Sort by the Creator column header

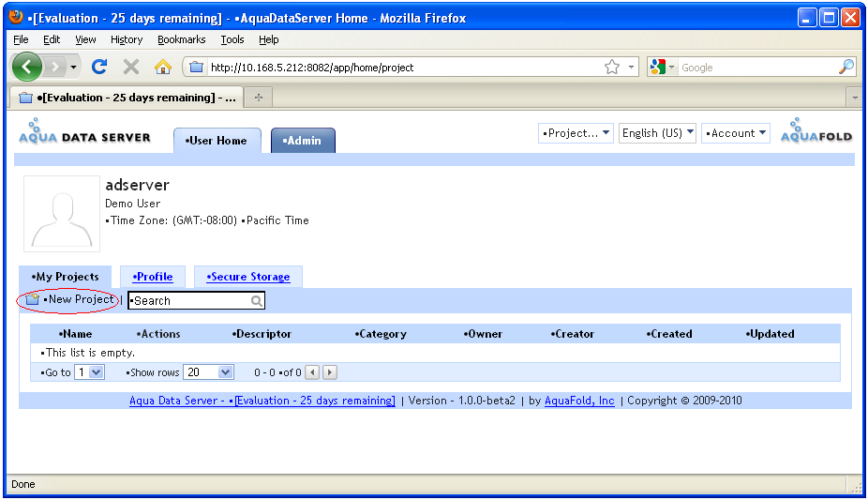coord(573,334)
